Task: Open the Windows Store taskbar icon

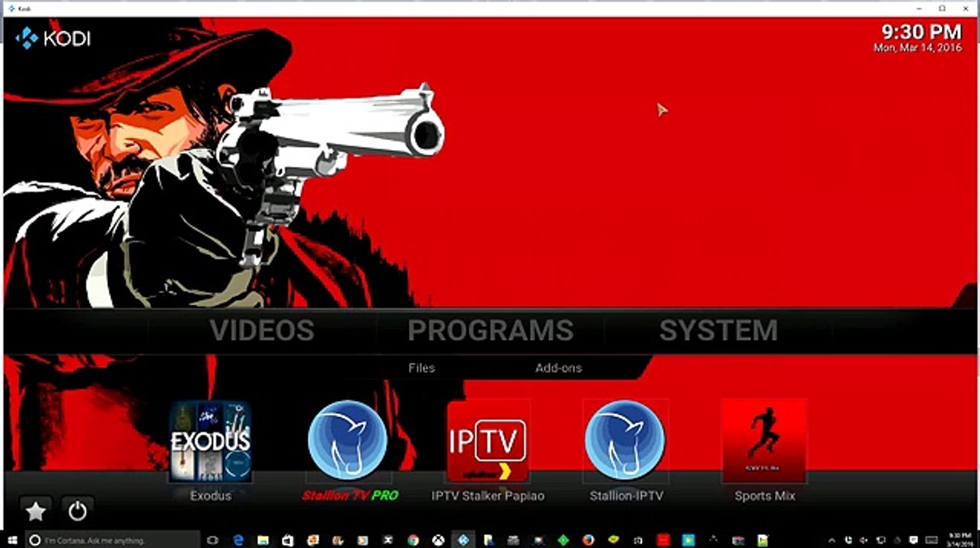Action: tap(288, 540)
